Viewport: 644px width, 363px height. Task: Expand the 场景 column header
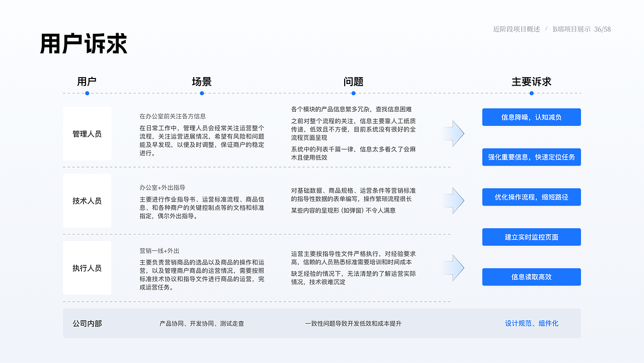pos(201,81)
